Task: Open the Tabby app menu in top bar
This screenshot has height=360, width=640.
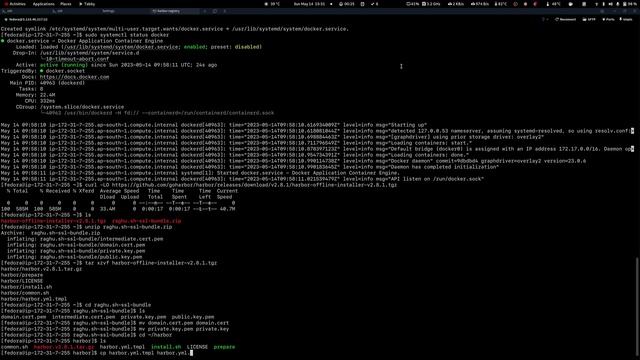Action: 87,4
